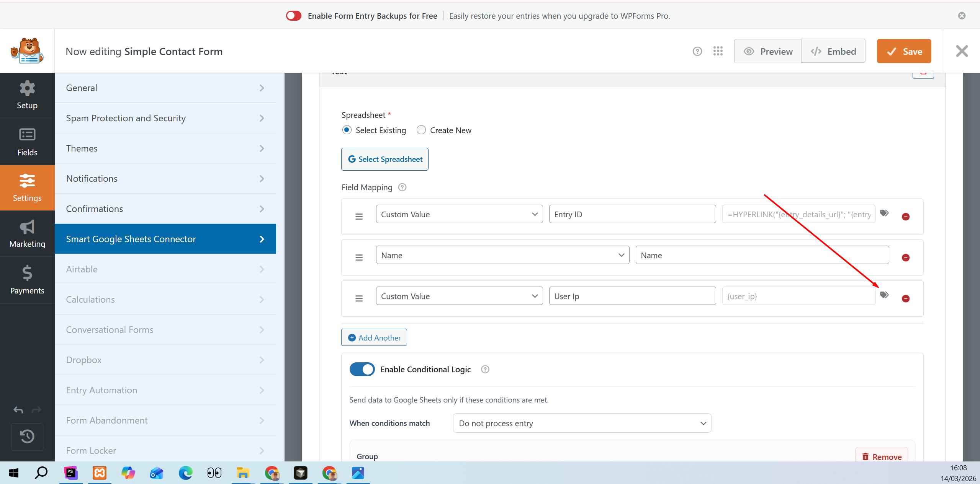Choose the Select Existing spreadsheet option

[347, 130]
